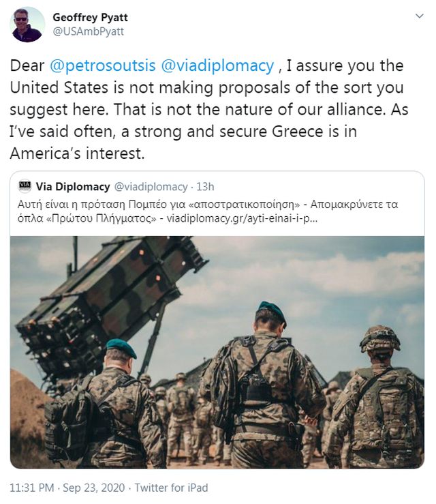Open the Geoffrey Pyatt display name
The image size is (436, 504).
tap(90, 17)
